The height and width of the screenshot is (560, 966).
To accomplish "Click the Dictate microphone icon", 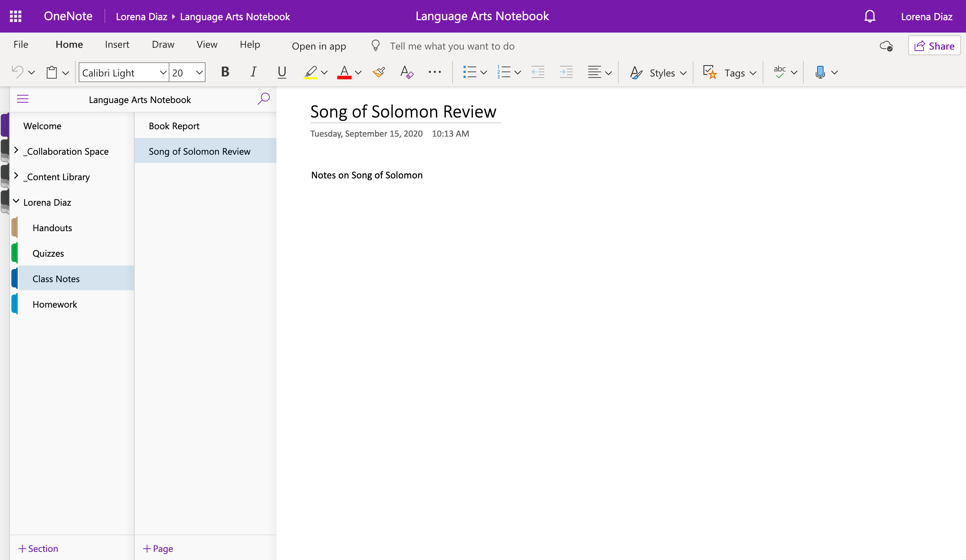I will (x=820, y=72).
